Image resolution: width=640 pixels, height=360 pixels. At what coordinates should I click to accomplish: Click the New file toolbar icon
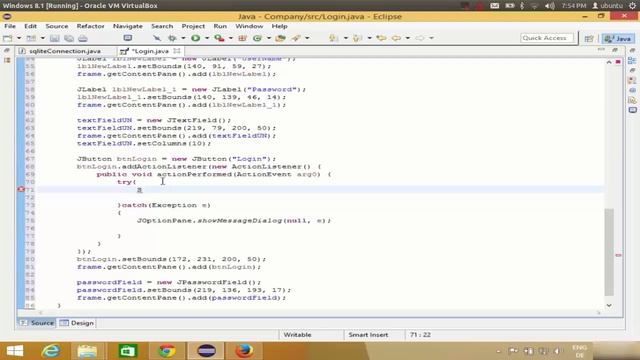click(x=8, y=38)
